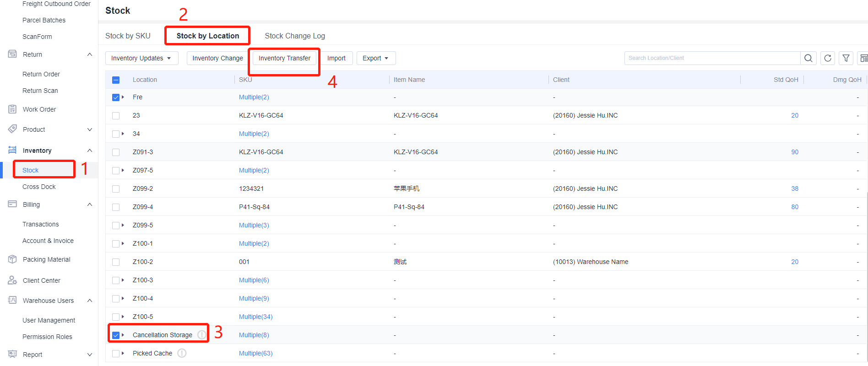Open the Multiple(34) SKU link
The height and width of the screenshot is (366, 868).
pyautogui.click(x=255, y=317)
